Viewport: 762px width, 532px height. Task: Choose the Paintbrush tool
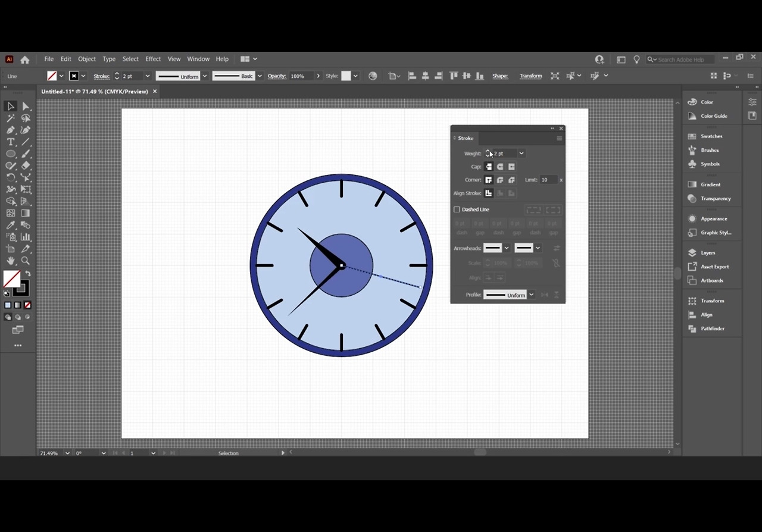coord(26,154)
